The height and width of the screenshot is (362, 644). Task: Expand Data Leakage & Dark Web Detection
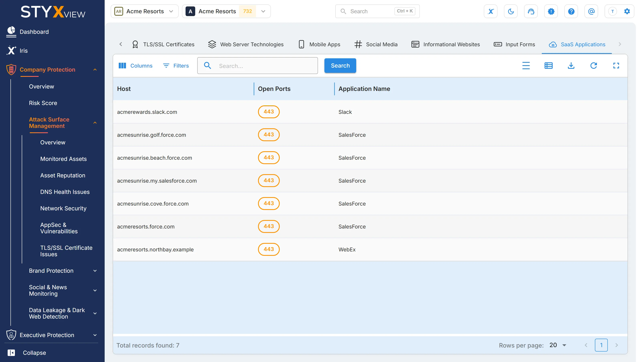95,313
